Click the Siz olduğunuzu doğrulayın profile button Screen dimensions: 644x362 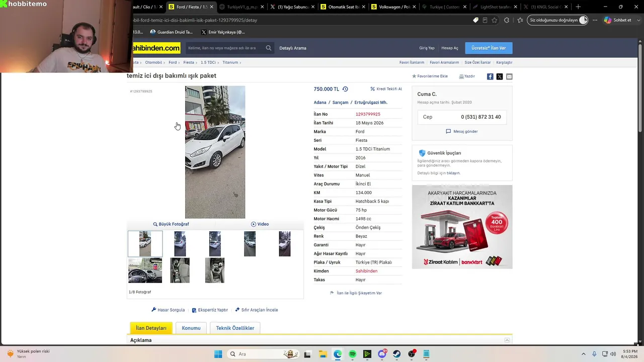click(x=558, y=20)
